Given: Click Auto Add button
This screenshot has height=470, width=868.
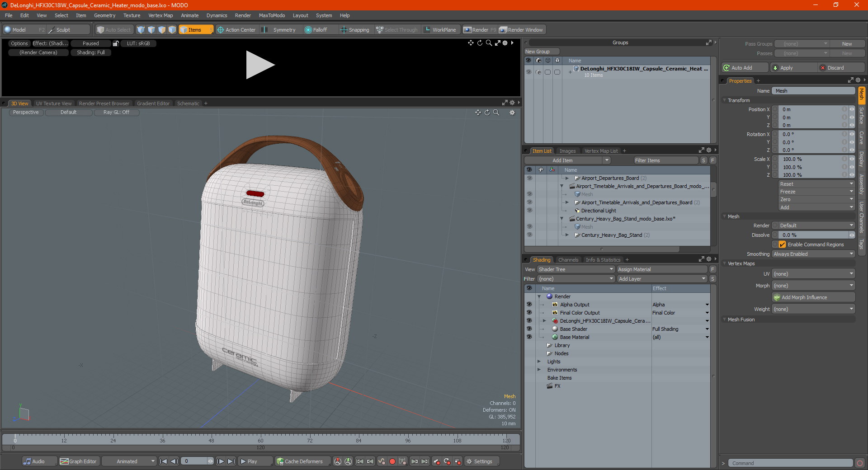Looking at the screenshot, I should pos(745,68).
